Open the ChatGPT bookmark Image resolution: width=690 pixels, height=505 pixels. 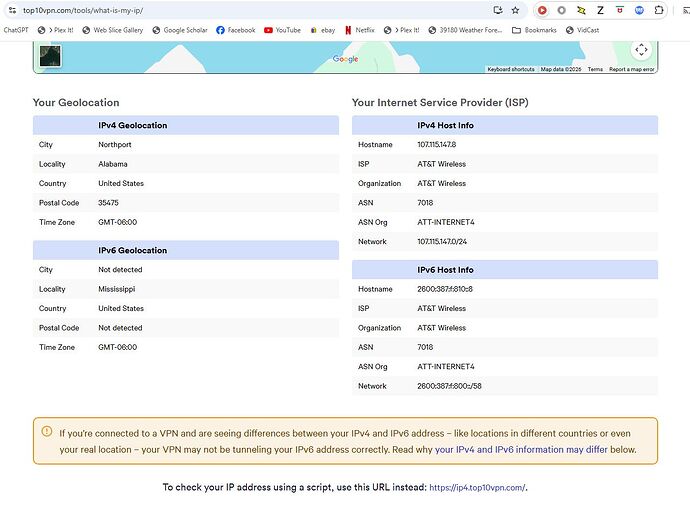click(16, 30)
